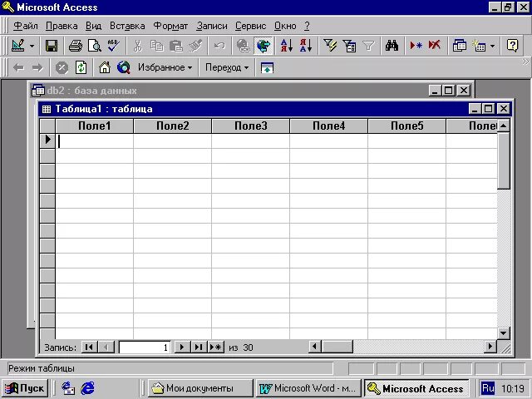Open the Переход dropdown

[227, 67]
